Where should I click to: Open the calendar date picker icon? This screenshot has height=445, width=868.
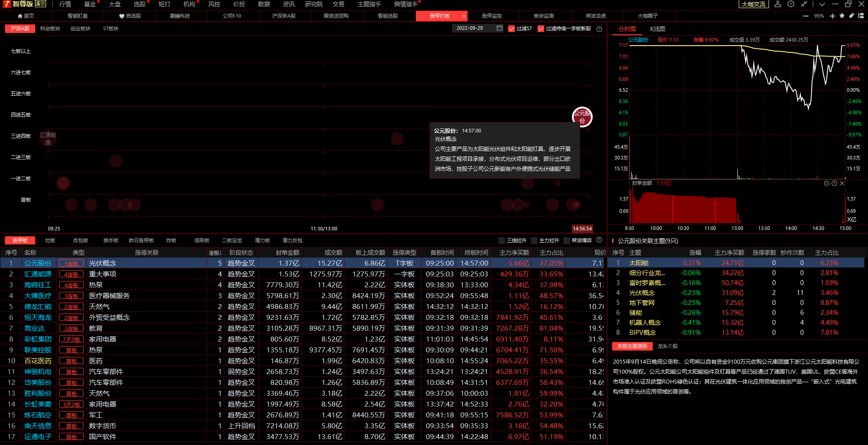point(500,28)
